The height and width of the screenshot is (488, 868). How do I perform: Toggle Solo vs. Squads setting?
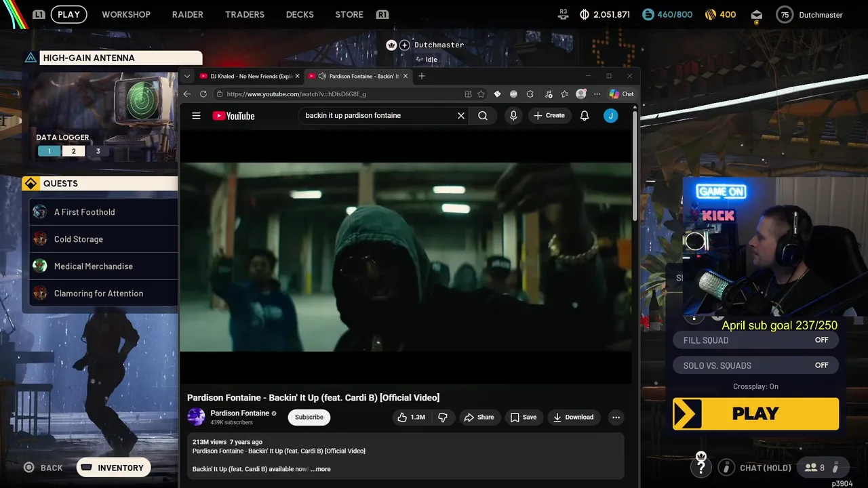click(x=756, y=365)
